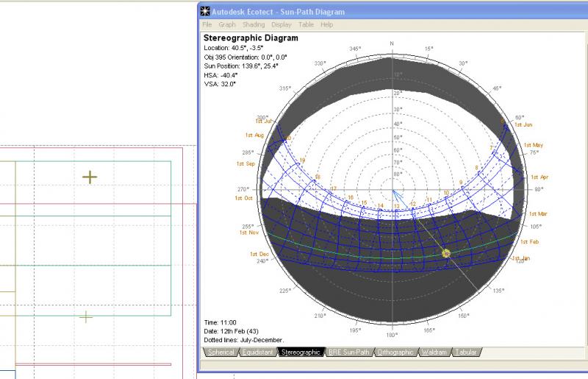This screenshot has height=379, width=588.
Task: Switch to the Equidistant tab
Action: click(x=258, y=352)
